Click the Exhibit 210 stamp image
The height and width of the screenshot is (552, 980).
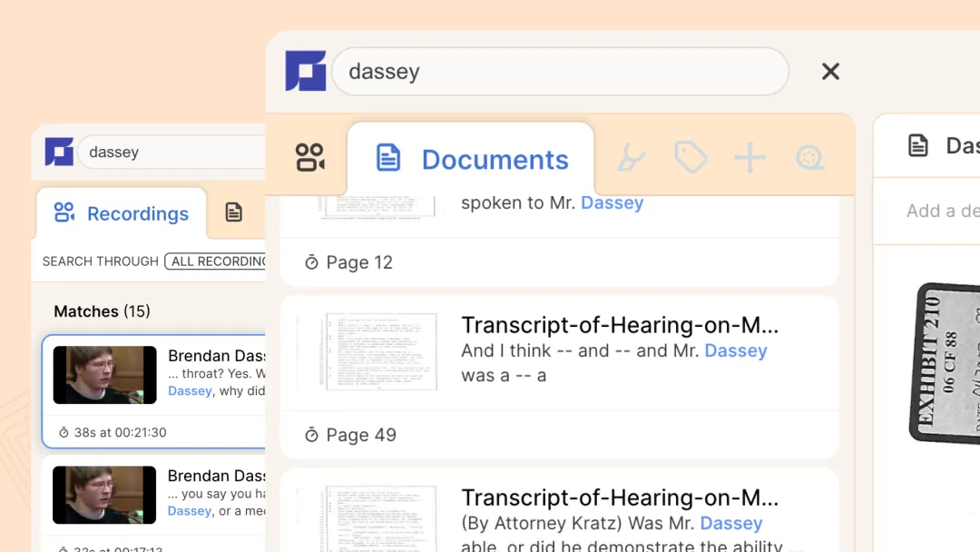[x=945, y=363]
